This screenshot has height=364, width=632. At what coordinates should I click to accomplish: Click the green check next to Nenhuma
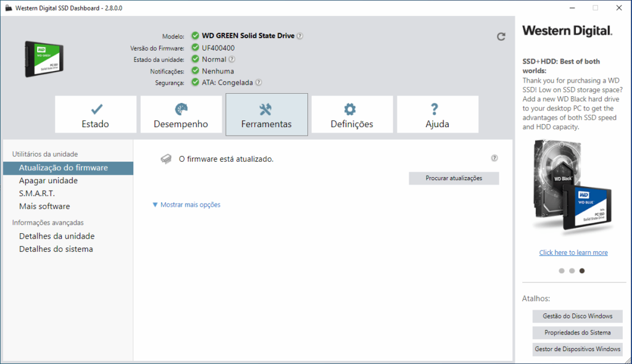coord(195,70)
